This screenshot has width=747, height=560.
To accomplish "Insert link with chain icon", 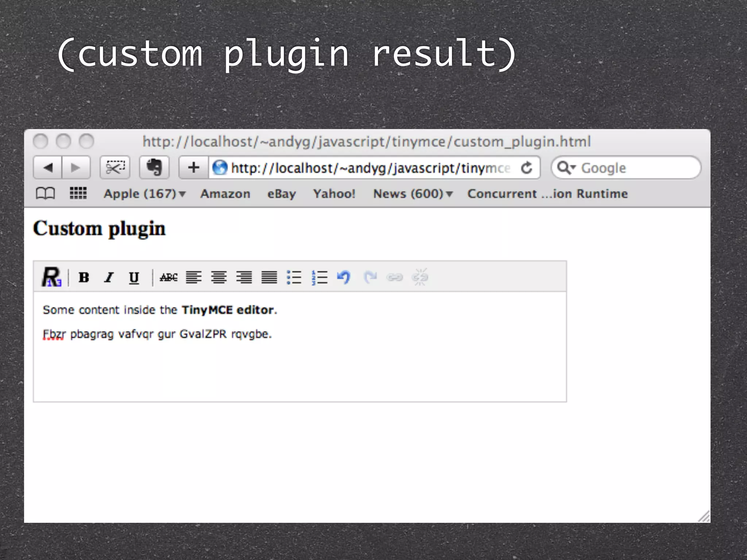I will point(395,277).
